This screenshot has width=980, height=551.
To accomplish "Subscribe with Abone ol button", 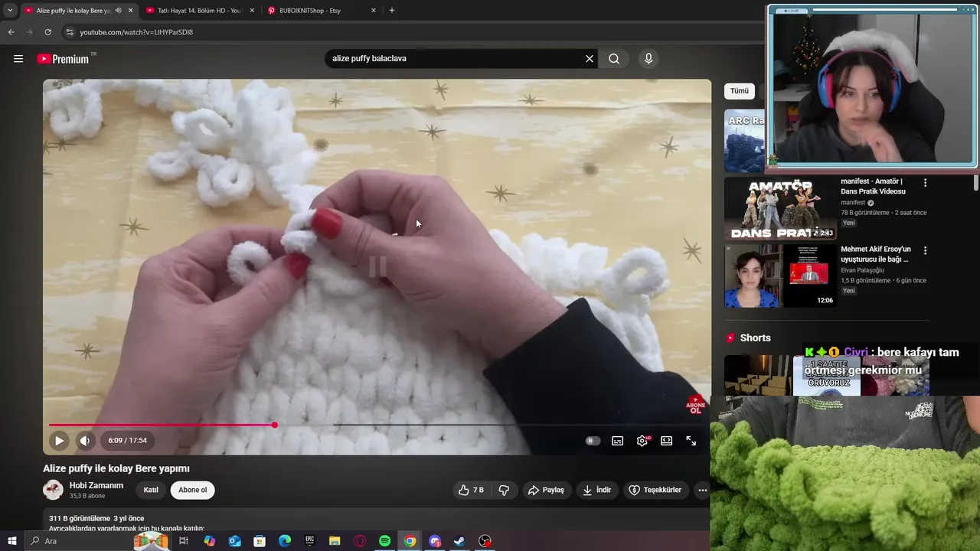I will [x=192, y=490].
